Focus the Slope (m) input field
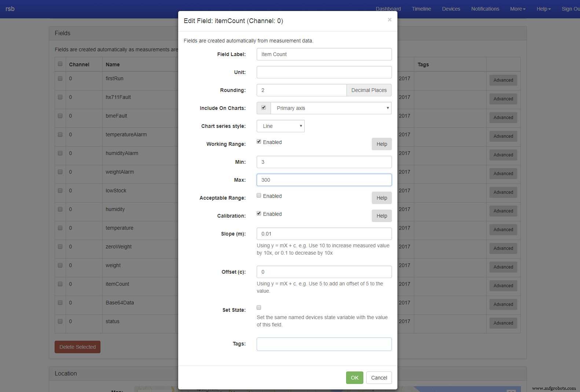 [x=324, y=234]
